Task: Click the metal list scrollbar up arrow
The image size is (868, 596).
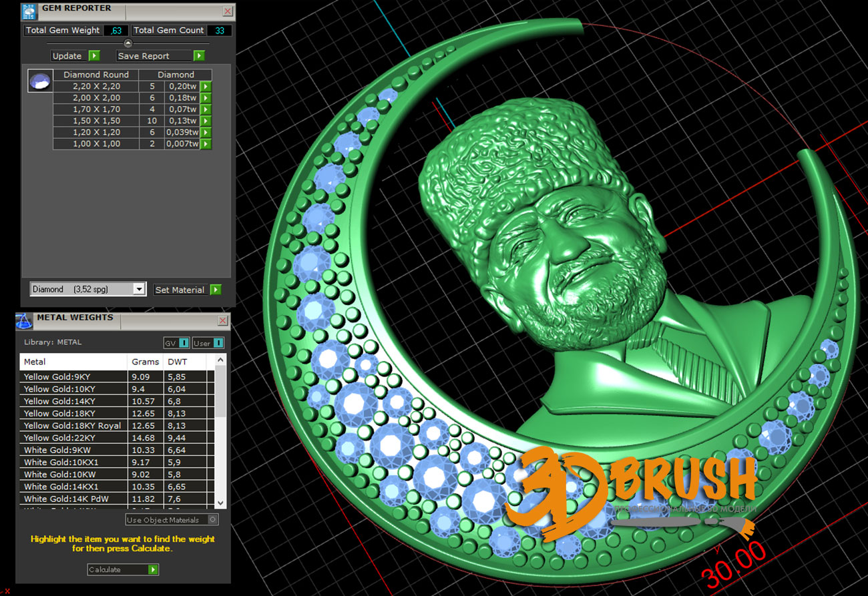Action: pyautogui.click(x=221, y=360)
